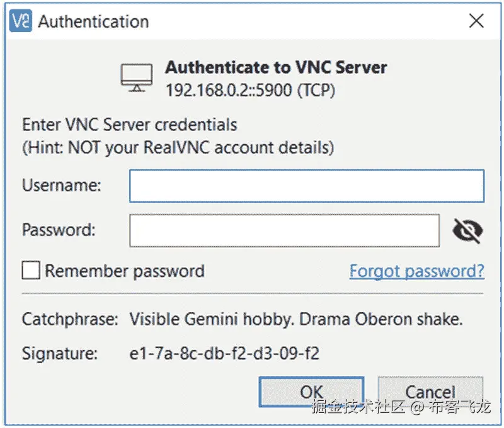Click the Authenticate to VNC Server heading
Viewport: 504px width, 428px height.
276,67
